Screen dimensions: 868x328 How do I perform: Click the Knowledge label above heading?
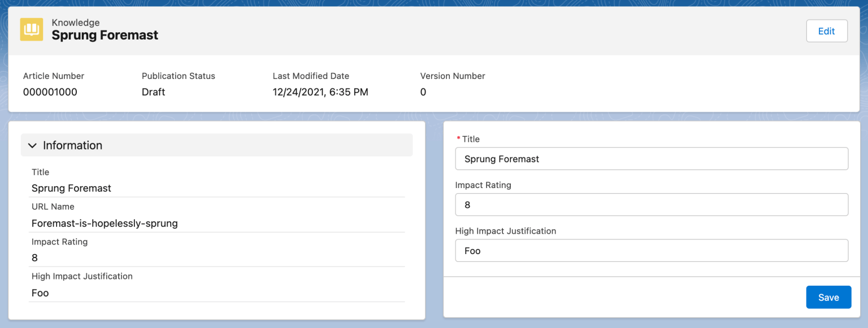tap(76, 23)
